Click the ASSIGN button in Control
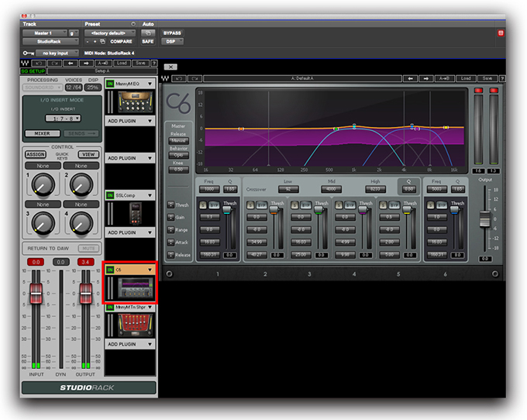This screenshot has width=527, height=420. pyautogui.click(x=36, y=154)
